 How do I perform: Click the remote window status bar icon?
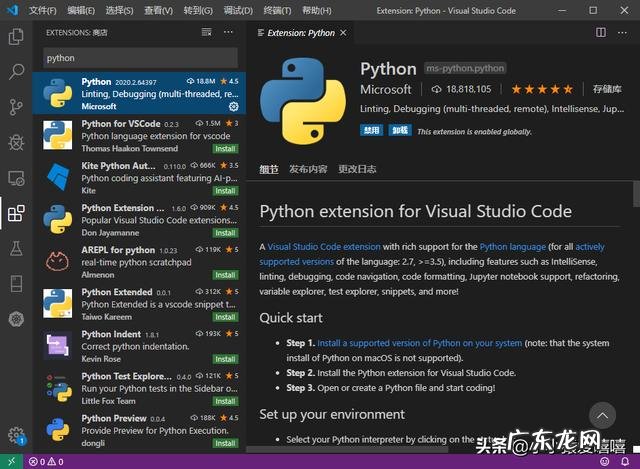pos(11,462)
